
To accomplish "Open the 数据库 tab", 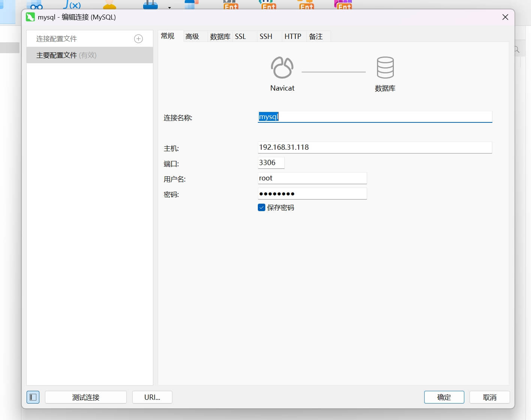I will click(x=220, y=36).
